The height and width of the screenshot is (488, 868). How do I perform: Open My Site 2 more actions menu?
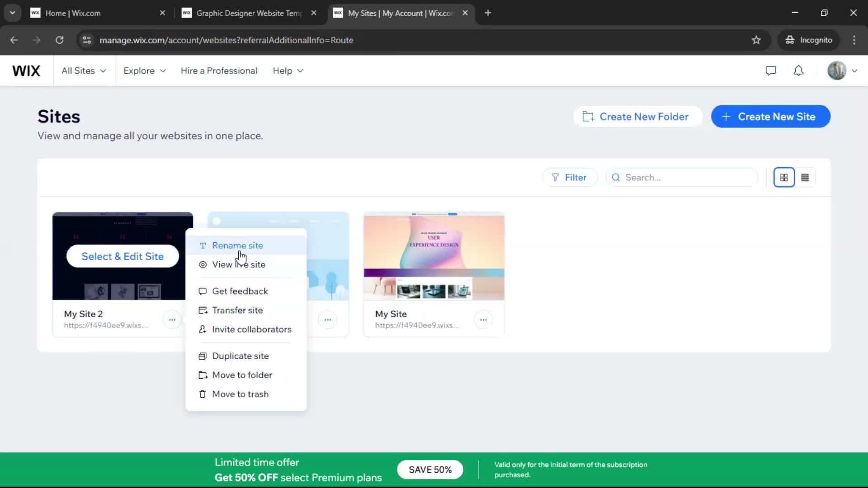pos(172,320)
